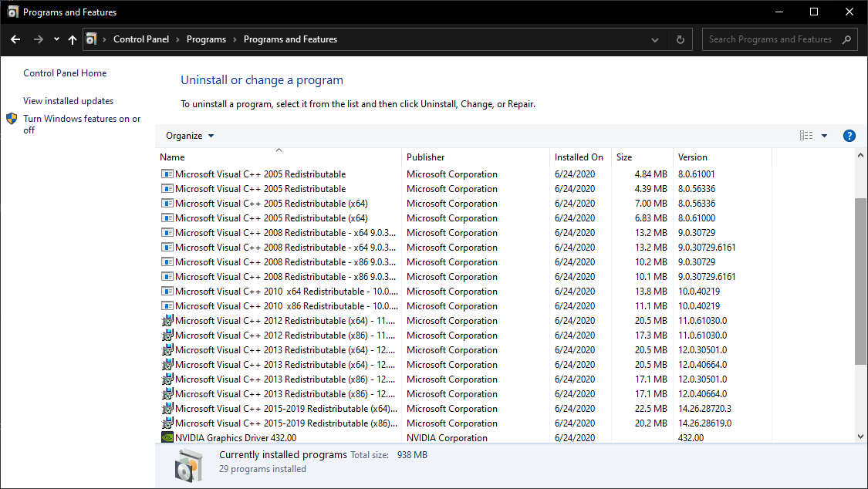The image size is (868, 489).
Task: Click the search magnifier icon
Action: 846,39
